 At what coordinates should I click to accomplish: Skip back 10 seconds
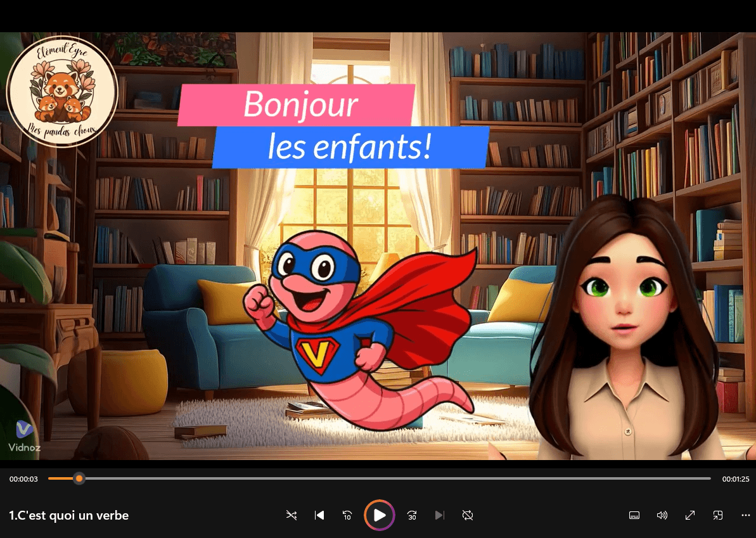point(347,515)
